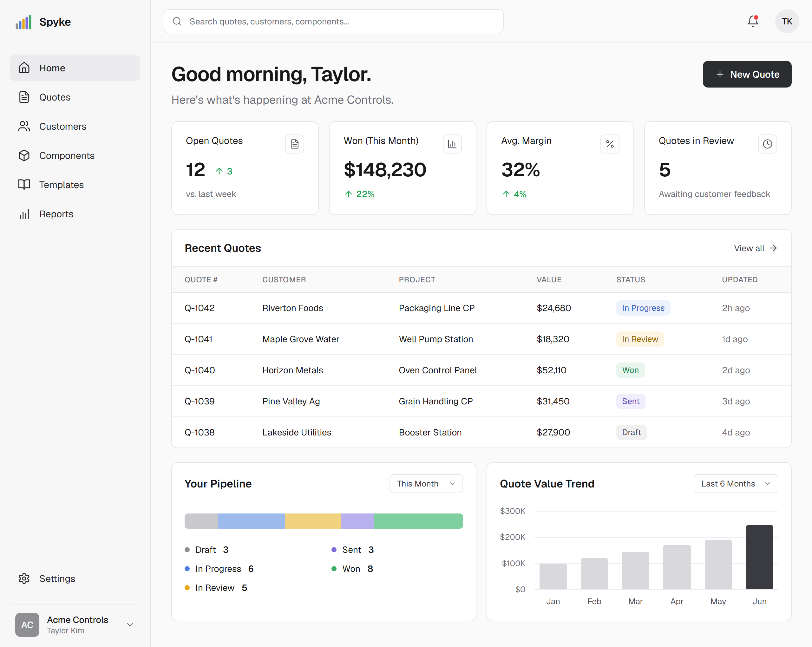Click quote number Q-1041
Image resolution: width=812 pixels, height=647 pixels.
click(x=198, y=339)
